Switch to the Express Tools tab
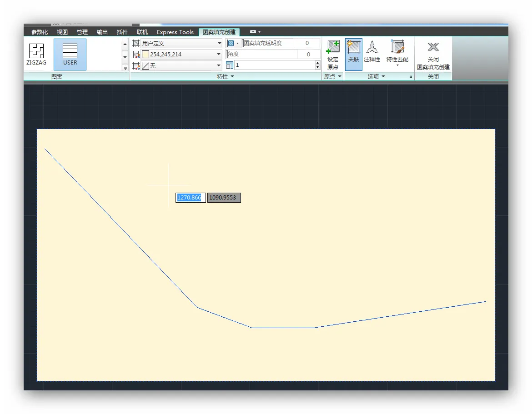 (x=175, y=32)
